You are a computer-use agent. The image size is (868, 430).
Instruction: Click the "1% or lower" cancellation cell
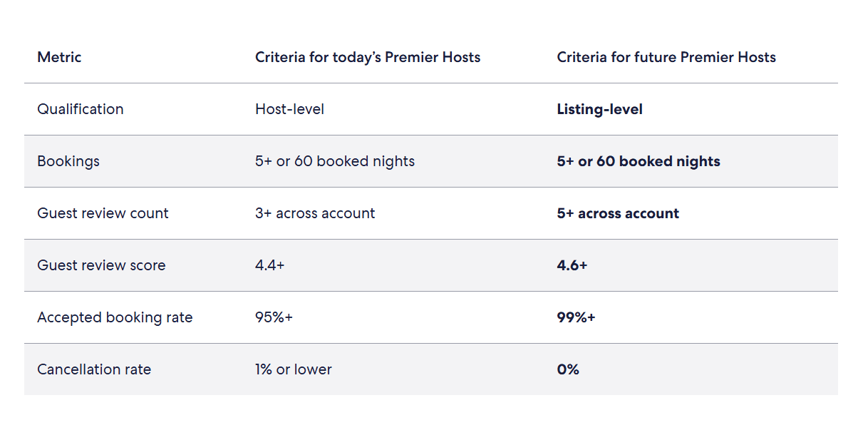[294, 369]
